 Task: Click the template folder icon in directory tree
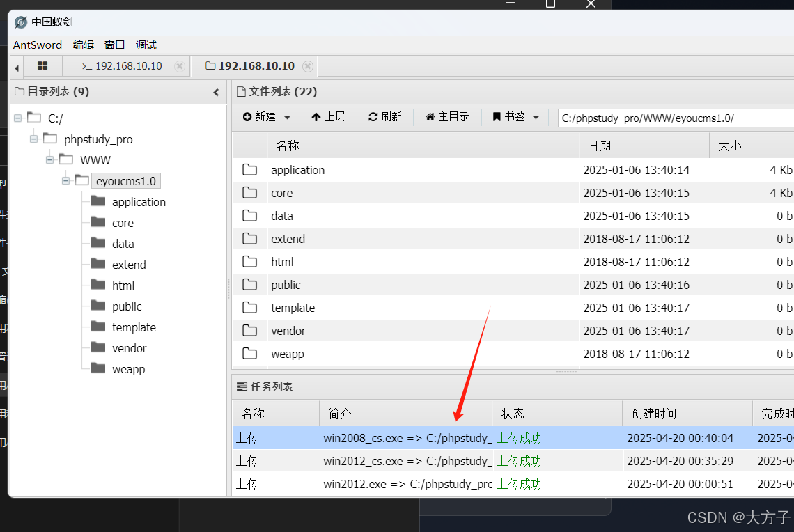(x=98, y=326)
